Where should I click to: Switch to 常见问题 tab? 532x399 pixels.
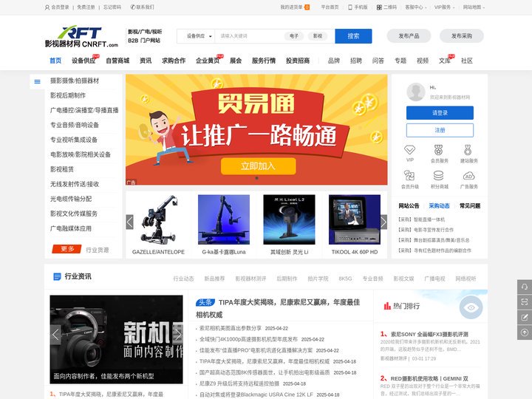[470, 205]
